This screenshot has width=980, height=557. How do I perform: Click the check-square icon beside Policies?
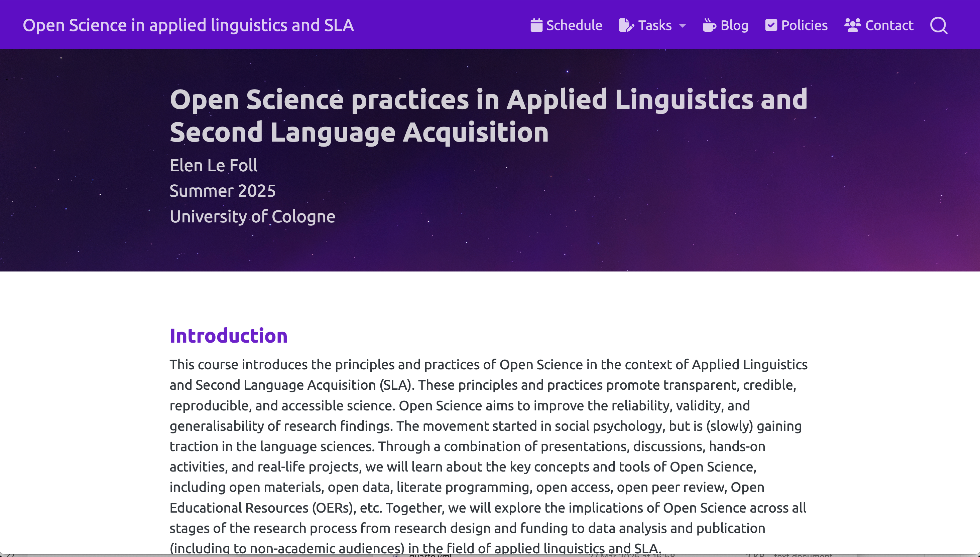coord(772,25)
